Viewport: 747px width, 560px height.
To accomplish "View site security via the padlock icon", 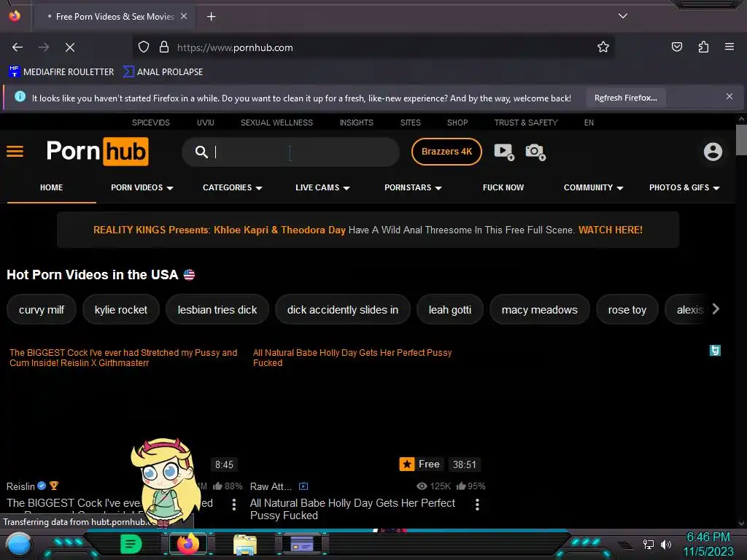I will point(164,47).
